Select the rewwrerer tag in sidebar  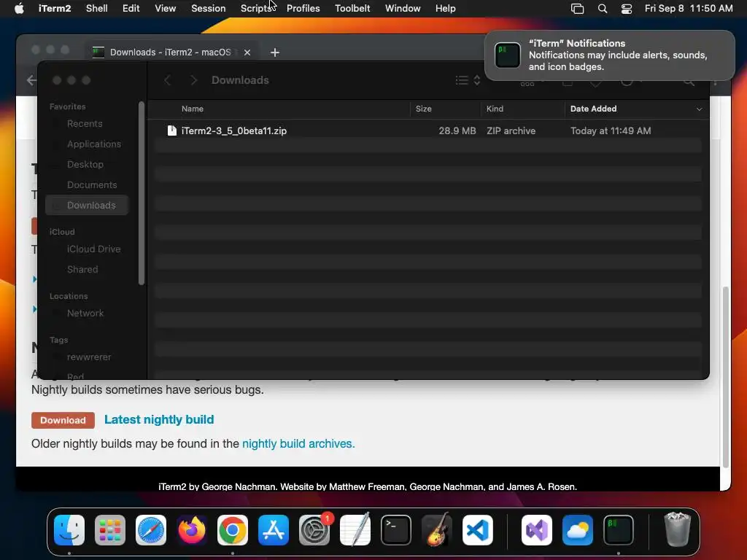pos(88,357)
